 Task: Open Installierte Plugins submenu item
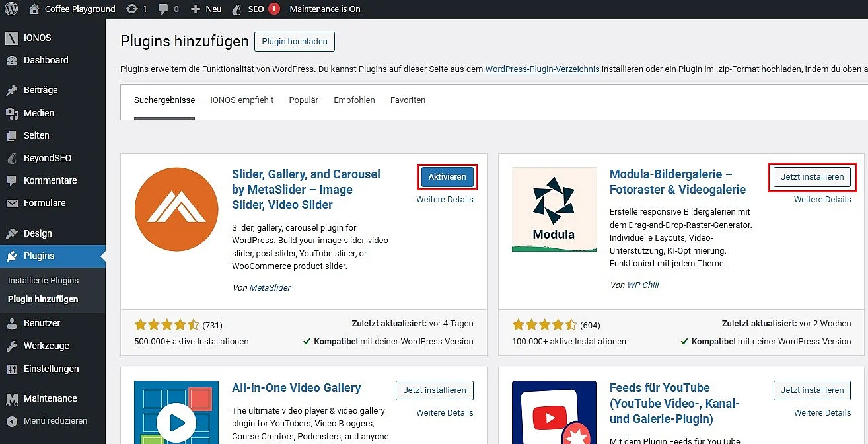click(43, 281)
